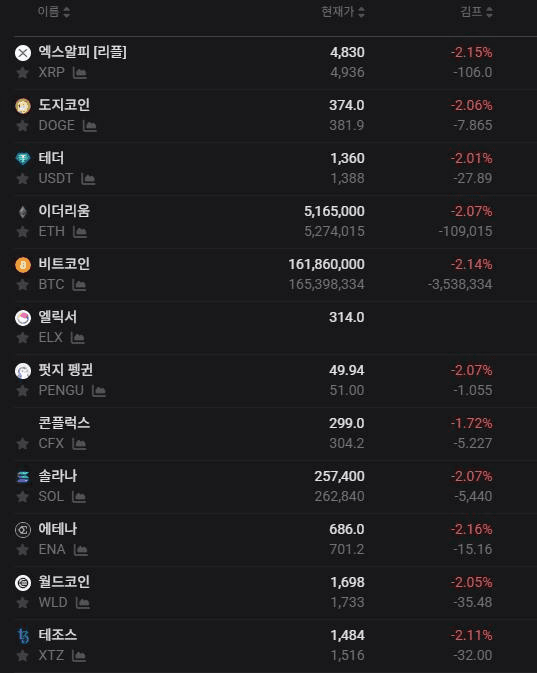Click the Bitcoin orange coin logo
Screen dimensions: 537x673
point(23,265)
